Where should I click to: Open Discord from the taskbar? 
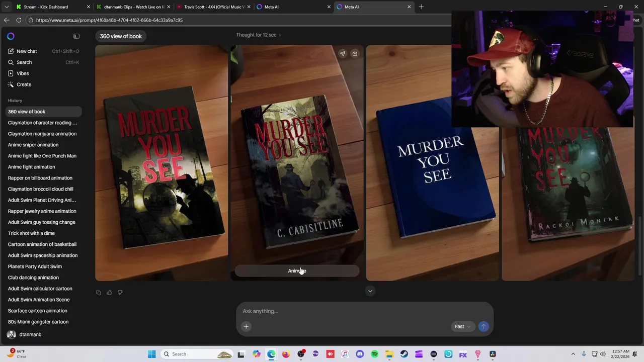click(360, 354)
